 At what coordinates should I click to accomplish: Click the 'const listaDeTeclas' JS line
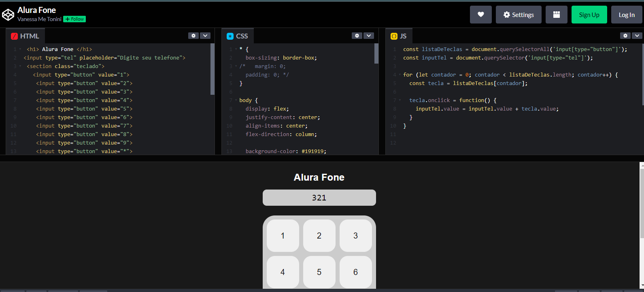(x=515, y=49)
